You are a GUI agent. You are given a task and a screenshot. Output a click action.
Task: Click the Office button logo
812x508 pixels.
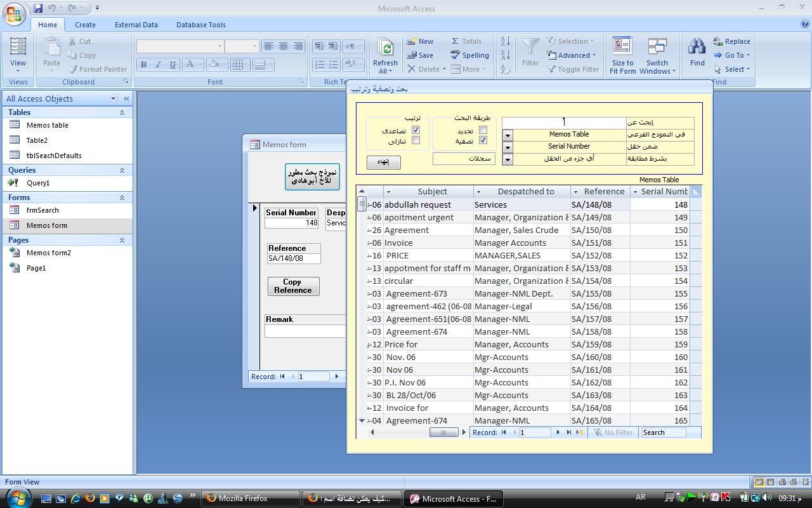click(x=15, y=13)
